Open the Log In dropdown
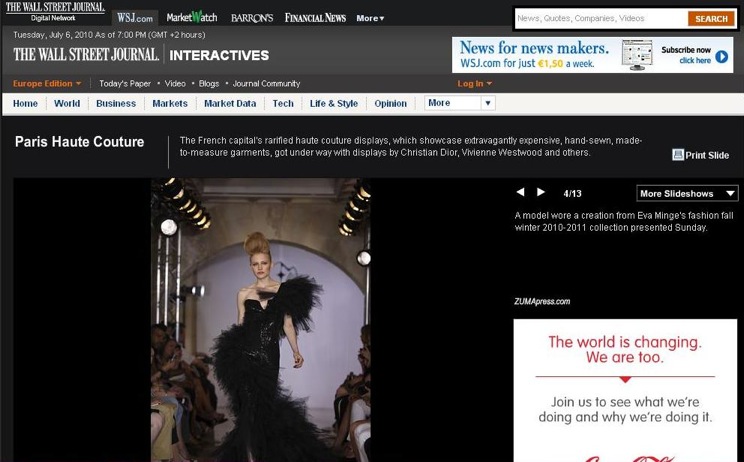Image resolution: width=744 pixels, height=462 pixels. [475, 84]
